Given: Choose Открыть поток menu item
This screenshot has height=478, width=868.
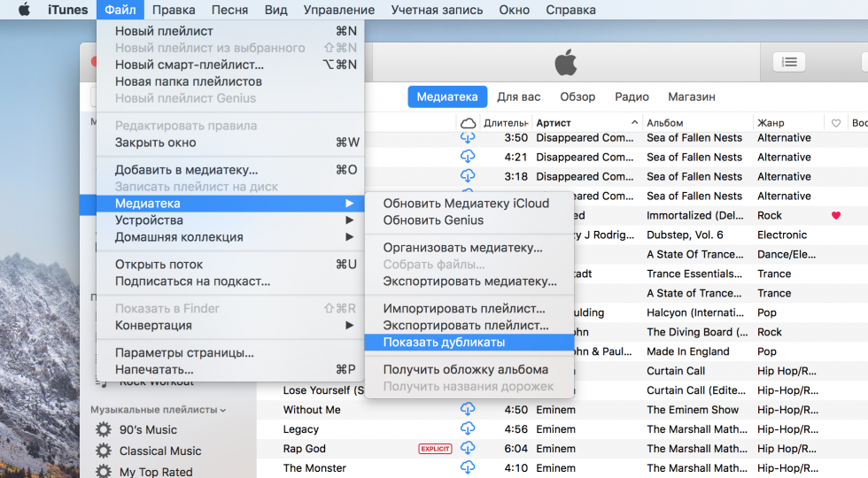Looking at the screenshot, I should 230,265.
